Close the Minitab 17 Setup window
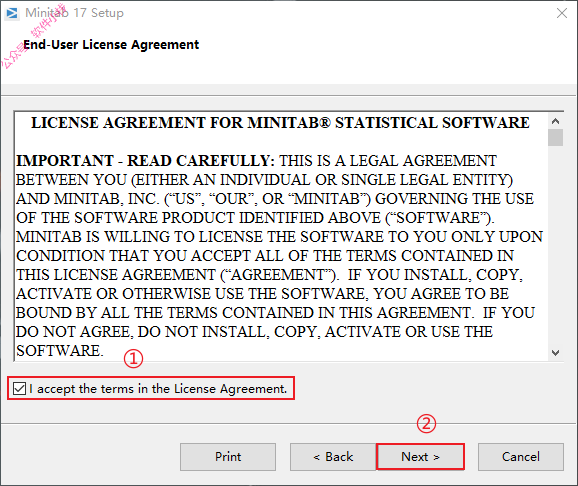 (561, 13)
